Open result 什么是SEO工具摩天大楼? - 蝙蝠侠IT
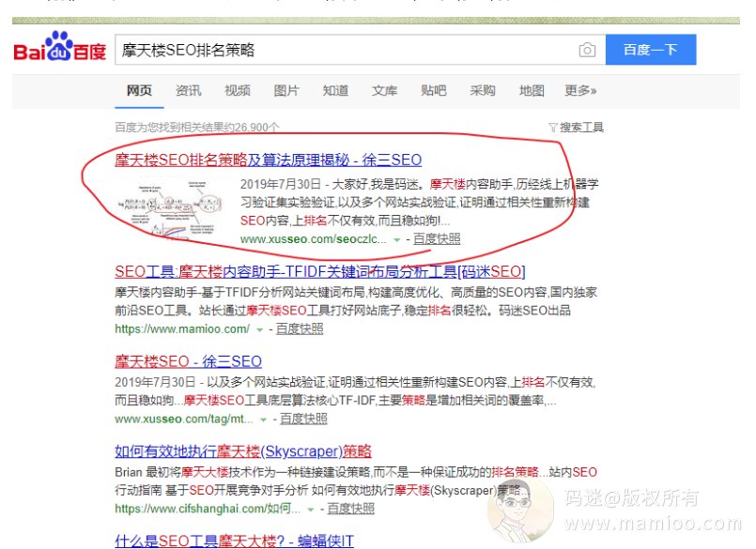The height and width of the screenshot is (549, 756). click(235, 541)
